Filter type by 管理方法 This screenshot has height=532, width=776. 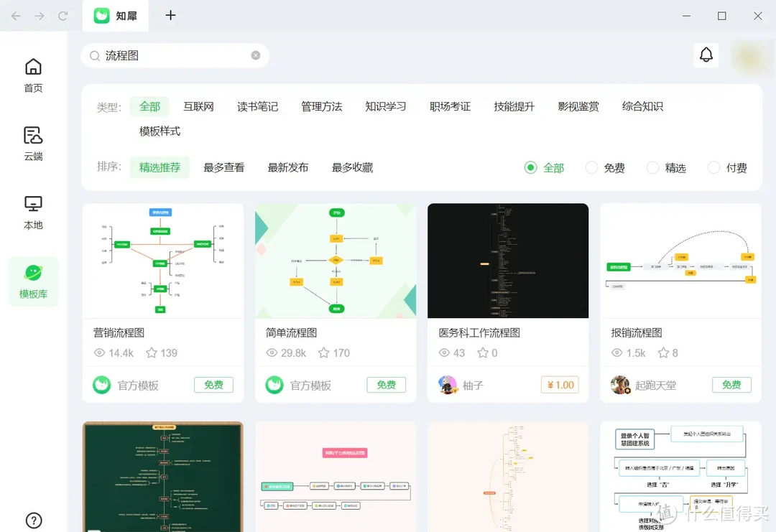[322, 106]
